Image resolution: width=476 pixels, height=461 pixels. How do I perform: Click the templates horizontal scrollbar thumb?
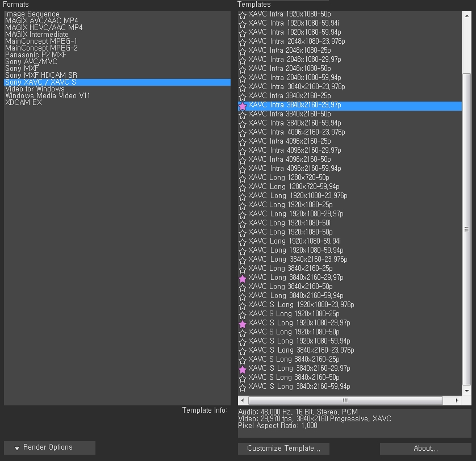pos(345,400)
